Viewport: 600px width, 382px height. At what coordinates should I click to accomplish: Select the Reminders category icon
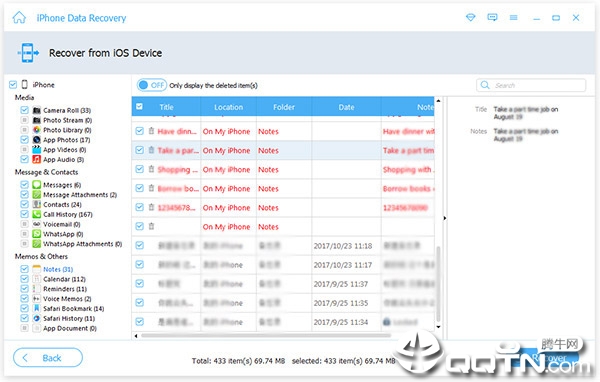pyautogui.click(x=37, y=289)
